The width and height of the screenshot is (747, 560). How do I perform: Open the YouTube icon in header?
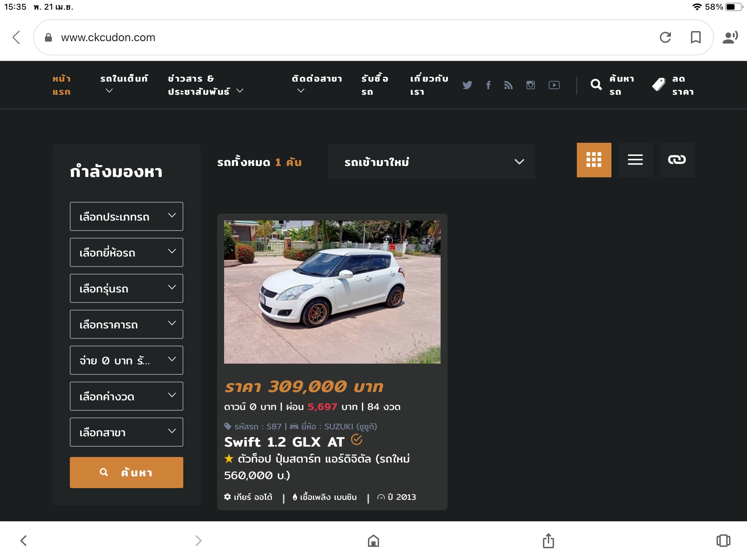coord(554,85)
